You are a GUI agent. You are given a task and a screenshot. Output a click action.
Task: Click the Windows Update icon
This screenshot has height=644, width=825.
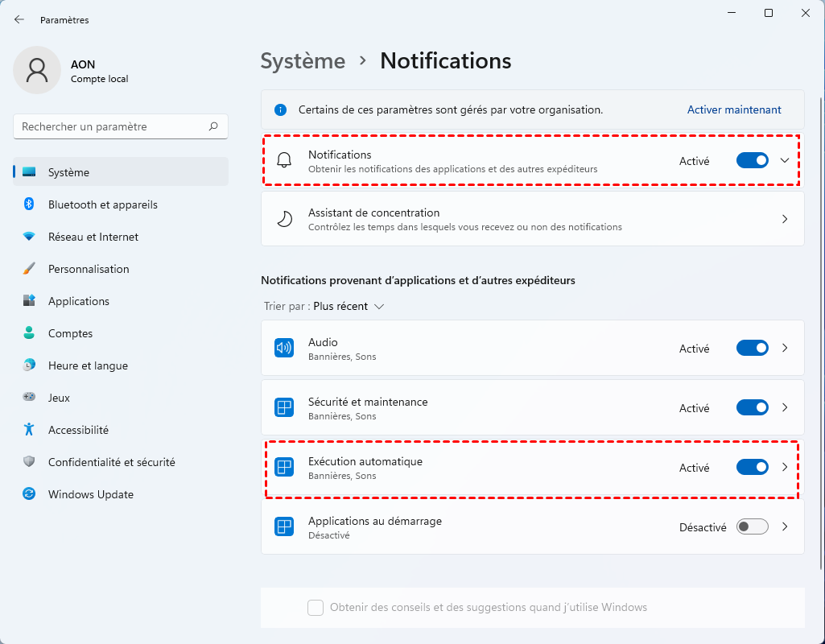pos(29,494)
